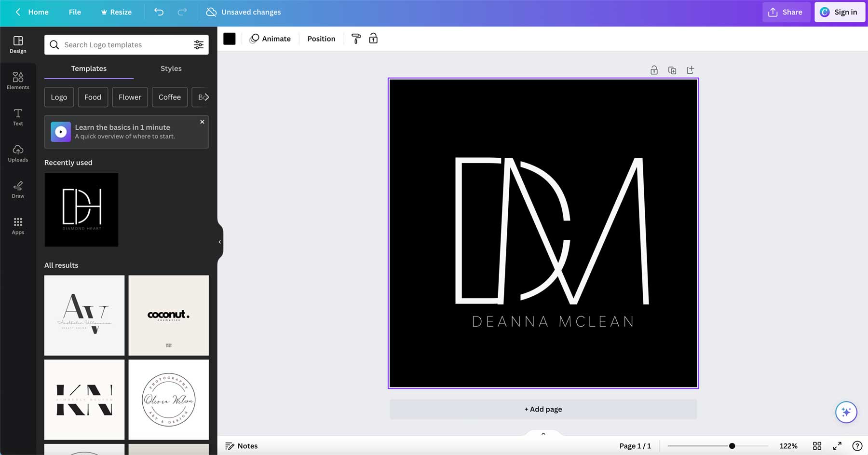Screen dimensions: 868x455
Task: Open the Text panel in the sidebar
Action: [18, 117]
